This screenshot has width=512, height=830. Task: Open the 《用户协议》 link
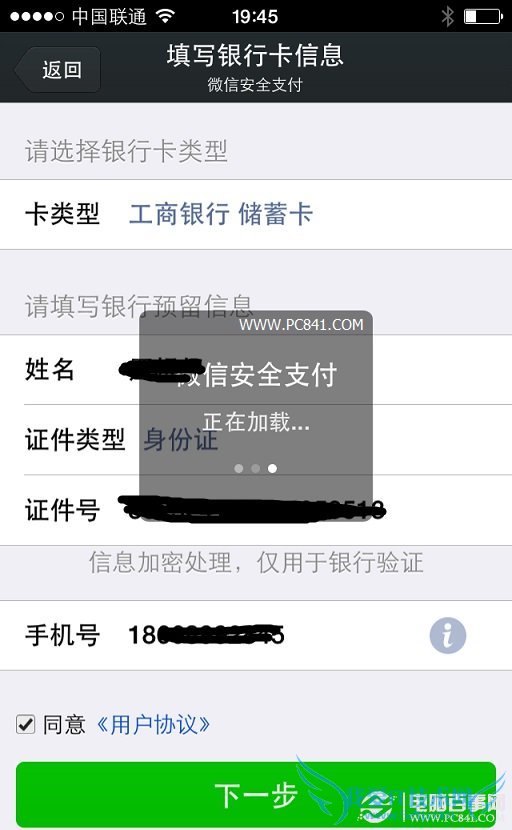tap(154, 724)
